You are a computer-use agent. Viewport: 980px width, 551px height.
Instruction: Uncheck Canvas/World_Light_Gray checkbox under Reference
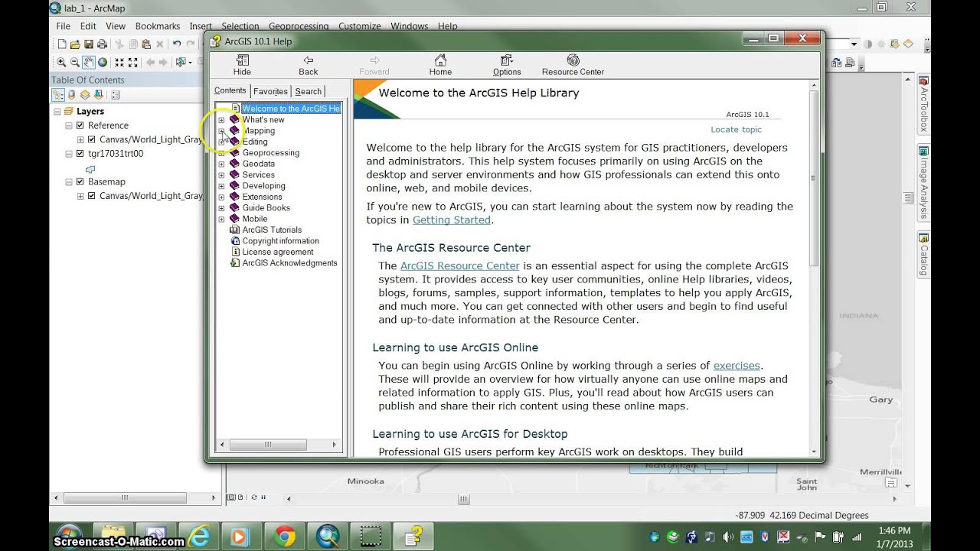[x=92, y=139]
